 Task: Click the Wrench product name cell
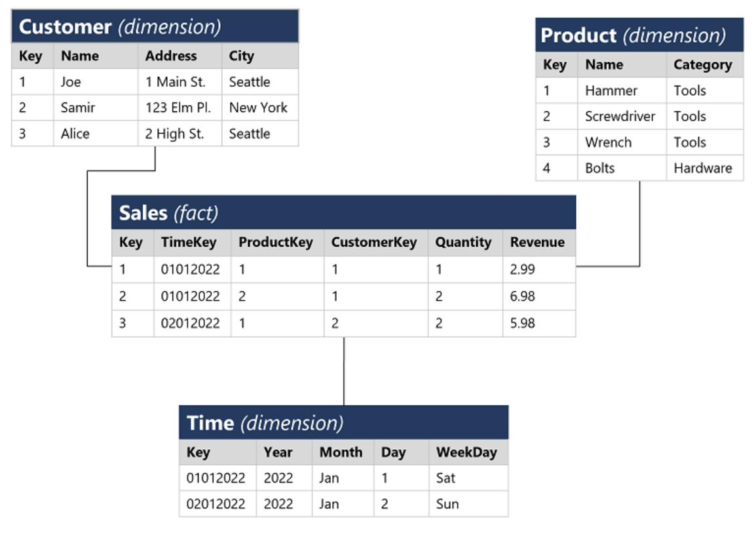pos(622,142)
